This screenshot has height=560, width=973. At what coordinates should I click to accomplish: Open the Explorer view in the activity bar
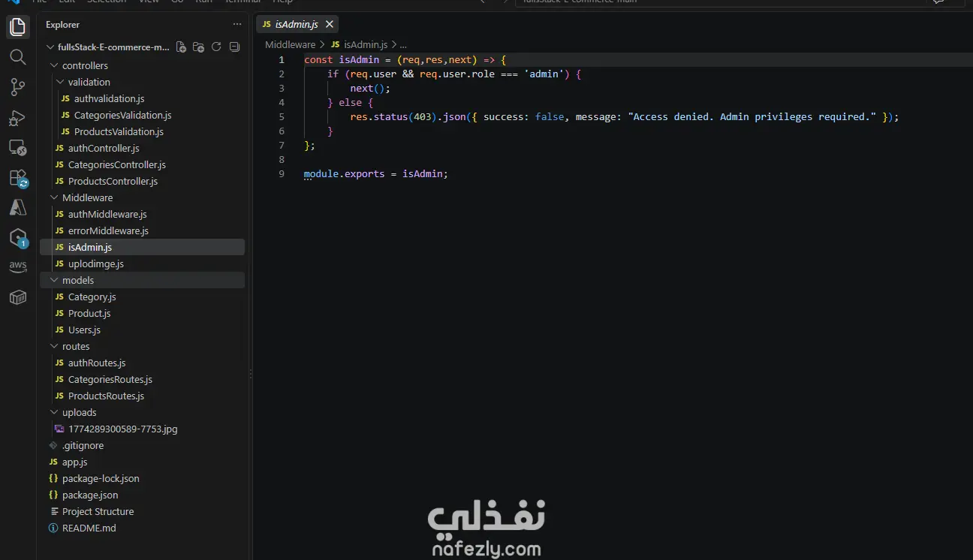[x=18, y=28]
